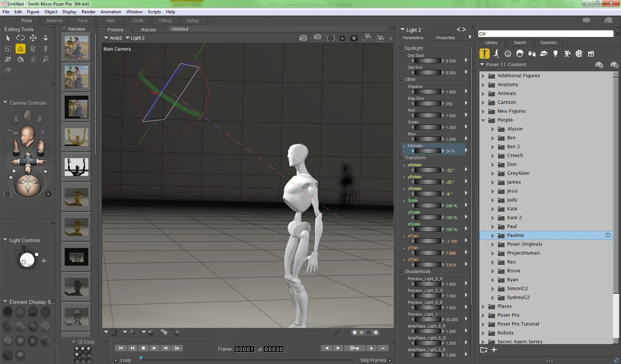Toggle the xRotate animation dot
Screen dimensions: 621x364
click(404, 165)
